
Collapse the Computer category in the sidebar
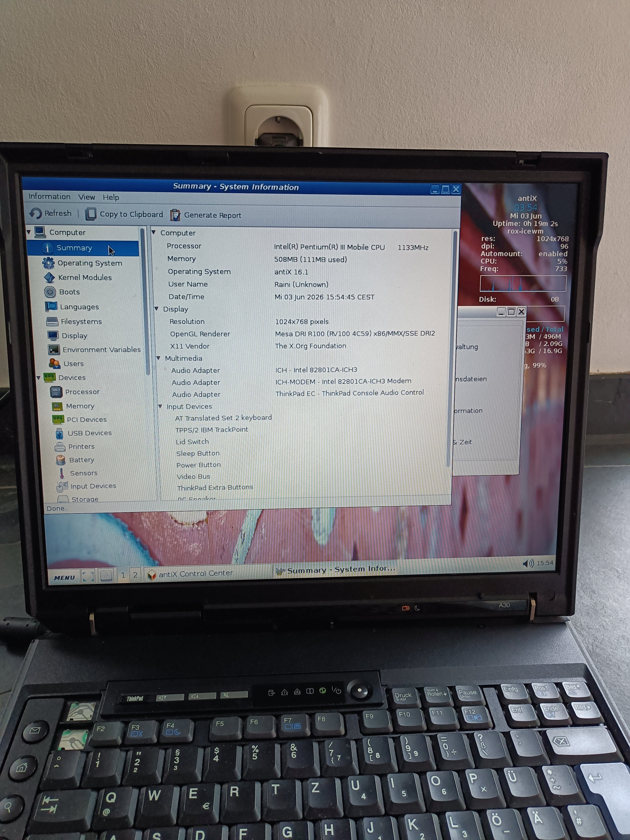tap(29, 232)
